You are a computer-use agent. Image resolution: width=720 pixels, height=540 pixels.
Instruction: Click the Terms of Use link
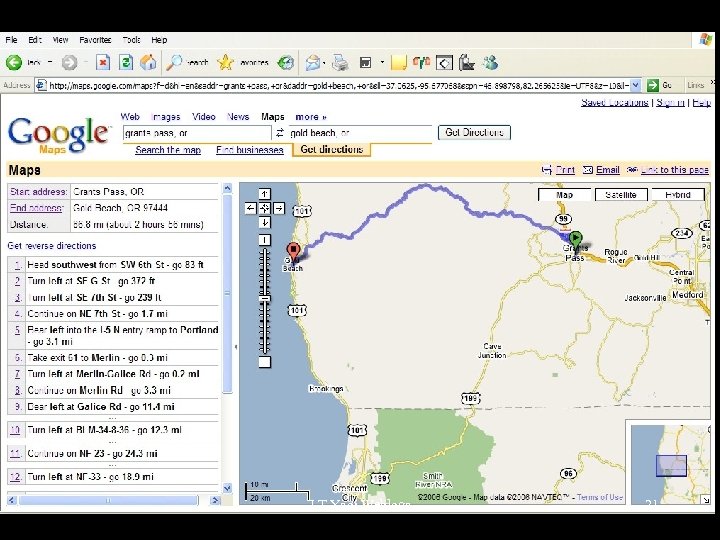600,497
